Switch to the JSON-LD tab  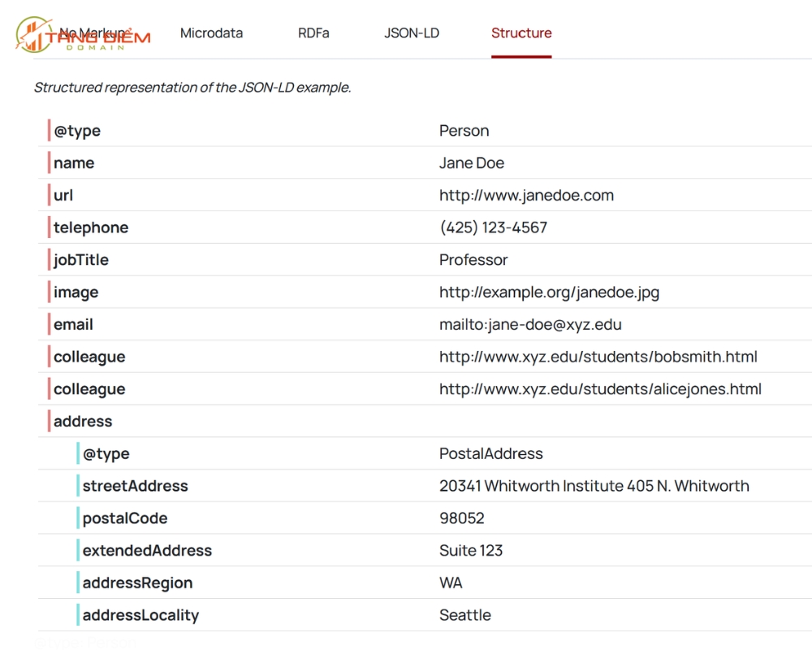[x=412, y=33]
